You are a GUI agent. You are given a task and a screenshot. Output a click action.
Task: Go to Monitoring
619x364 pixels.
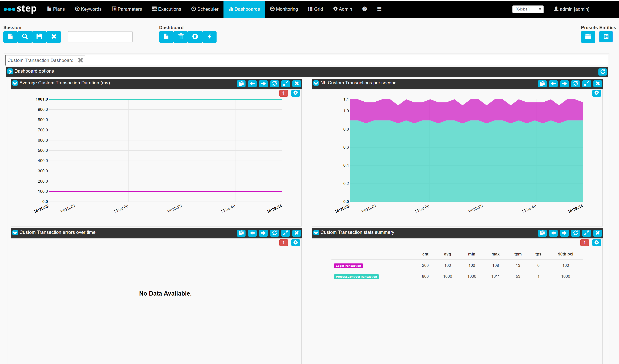point(284,9)
